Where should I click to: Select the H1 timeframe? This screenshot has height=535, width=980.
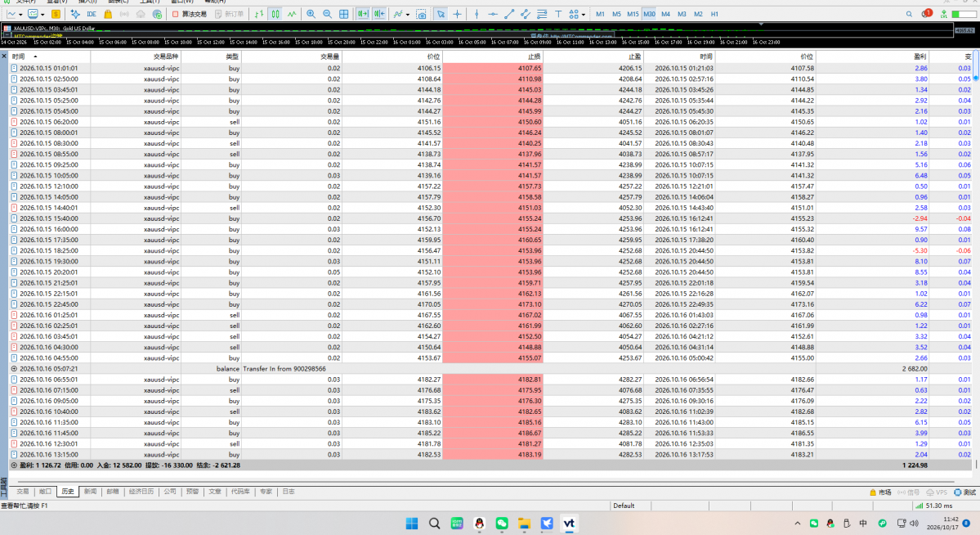(x=714, y=14)
